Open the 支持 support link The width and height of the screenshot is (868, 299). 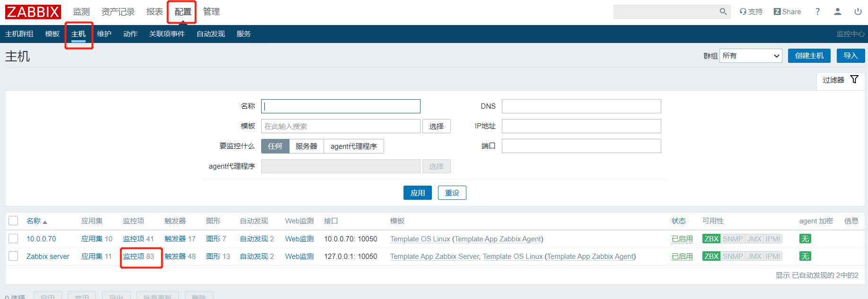click(751, 12)
